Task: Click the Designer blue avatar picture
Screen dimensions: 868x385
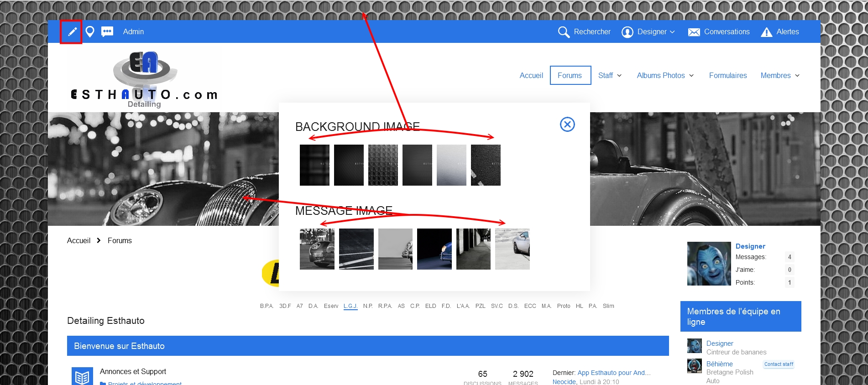Action: click(709, 264)
